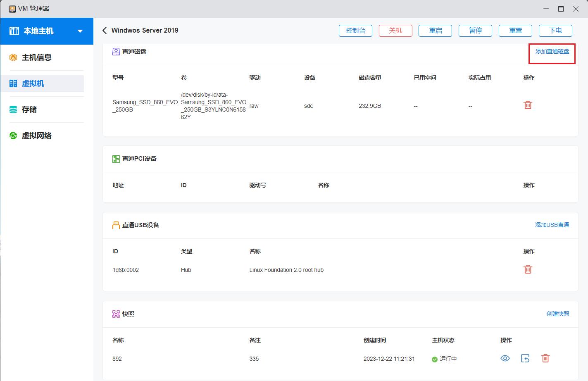
Task: Delete the Samsung SSD passthrough disk
Action: pos(528,105)
